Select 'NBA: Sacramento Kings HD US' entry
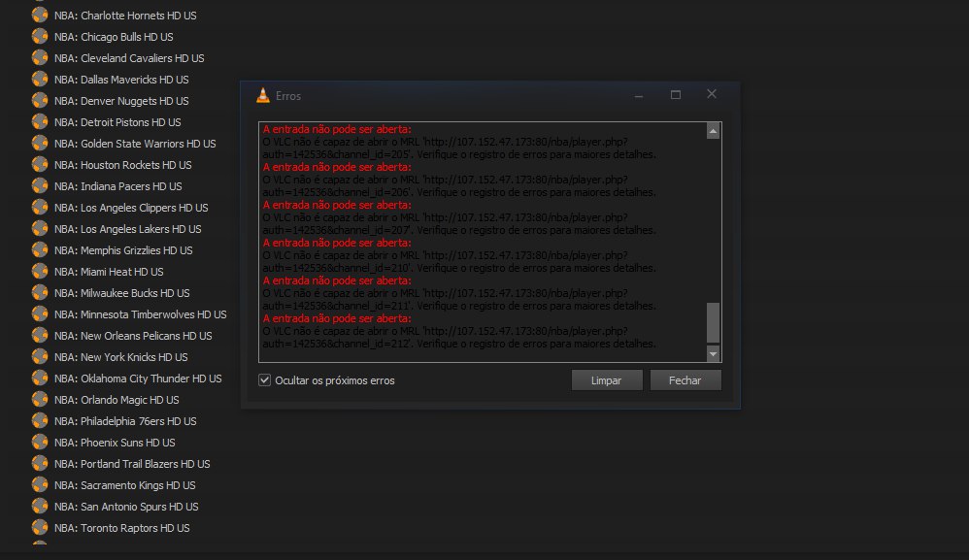 [x=125, y=485]
